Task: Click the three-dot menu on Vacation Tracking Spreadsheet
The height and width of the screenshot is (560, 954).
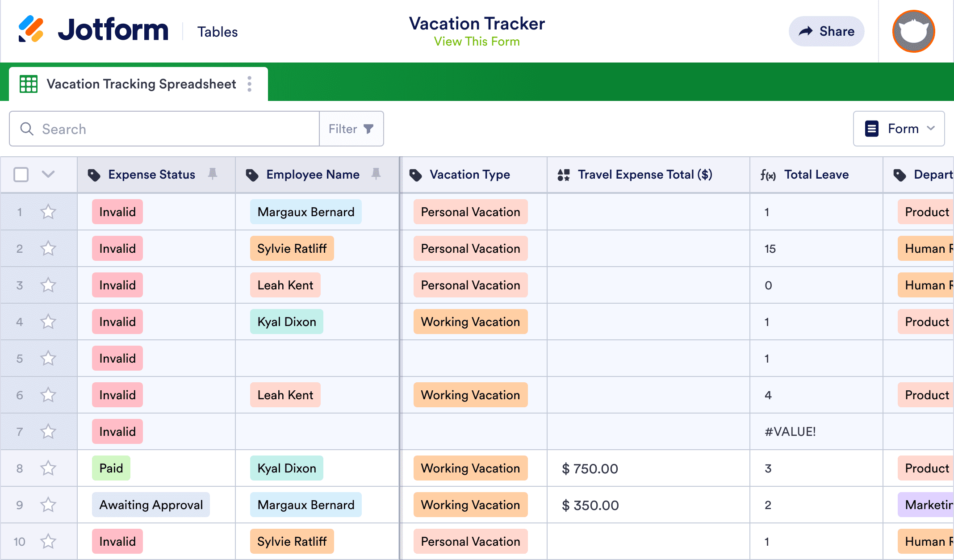Action: point(251,84)
